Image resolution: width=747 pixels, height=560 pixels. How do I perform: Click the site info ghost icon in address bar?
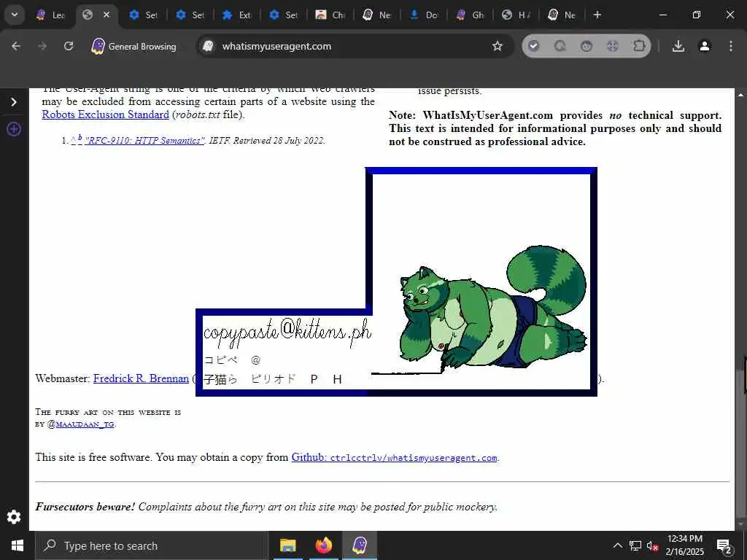[x=208, y=46]
